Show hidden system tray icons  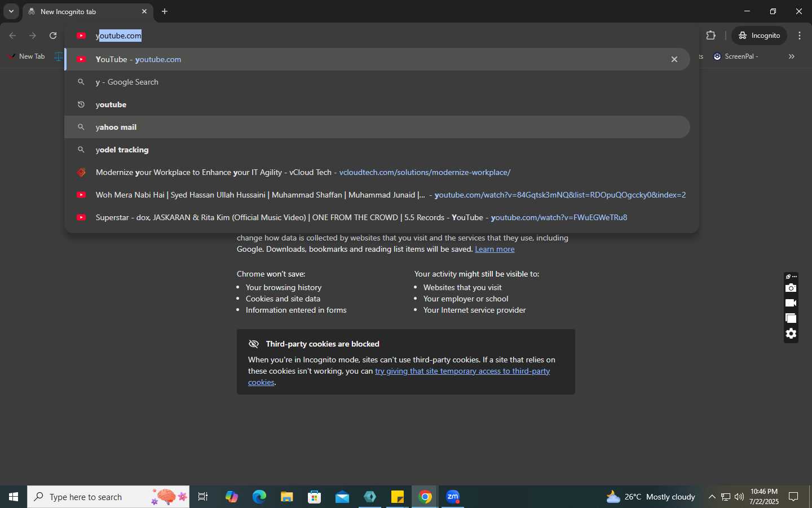coord(712,497)
